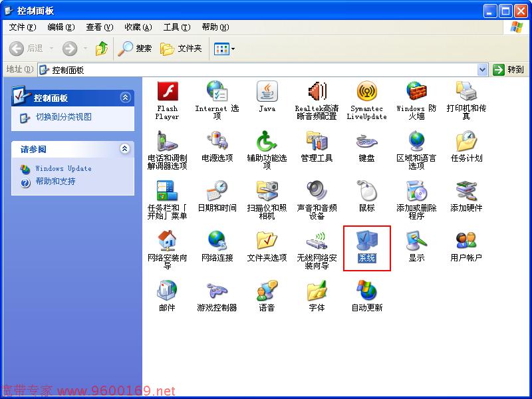This screenshot has width=532, height=399.
Task: Click the 转到 go button
Action: point(508,70)
